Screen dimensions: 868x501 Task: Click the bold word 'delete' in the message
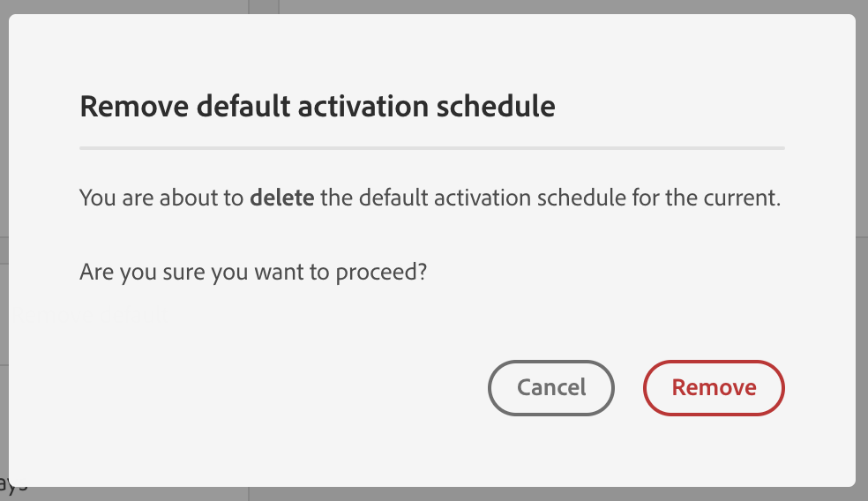coord(281,198)
